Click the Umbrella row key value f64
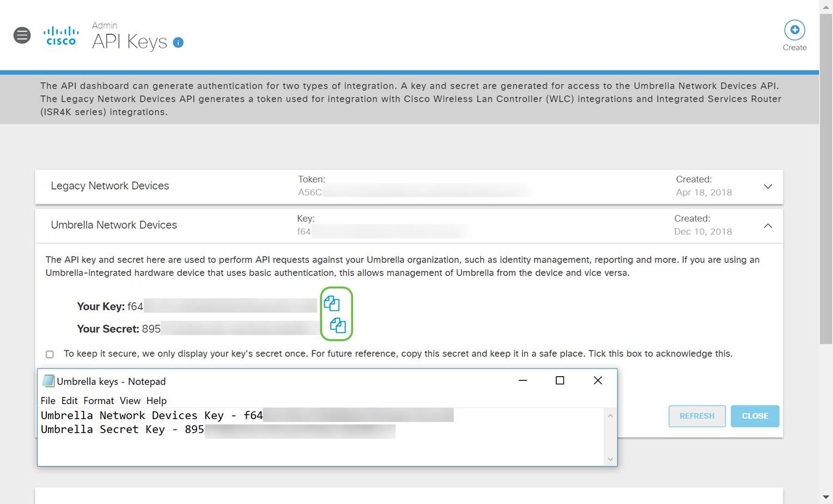The image size is (833, 504). pos(304,231)
